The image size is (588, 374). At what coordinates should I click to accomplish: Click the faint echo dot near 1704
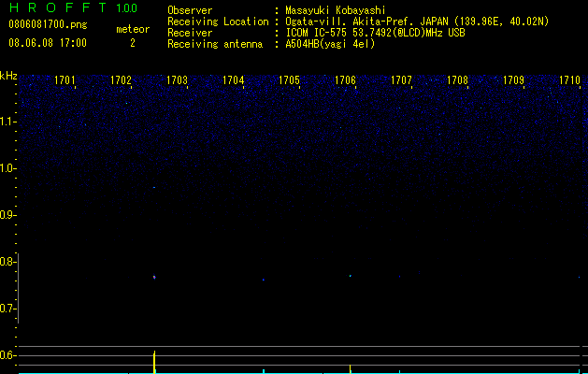[x=264, y=280]
